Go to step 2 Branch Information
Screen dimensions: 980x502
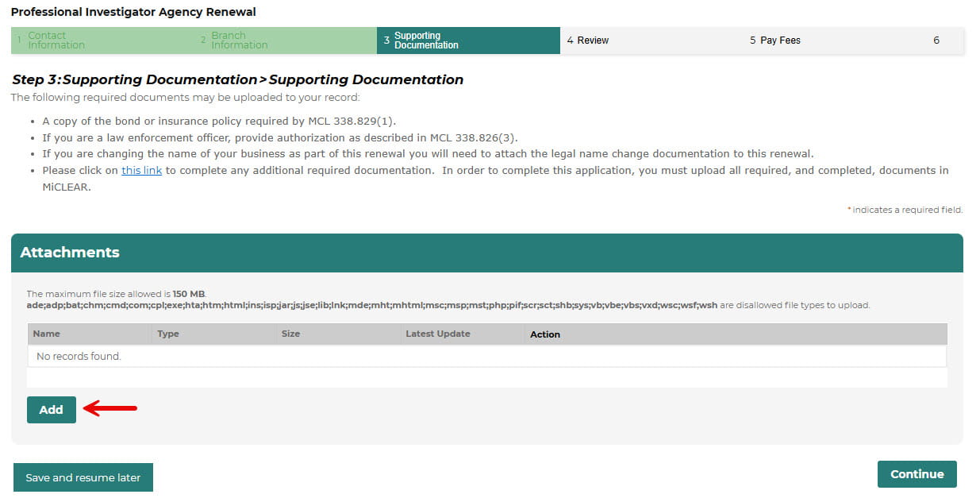point(286,41)
